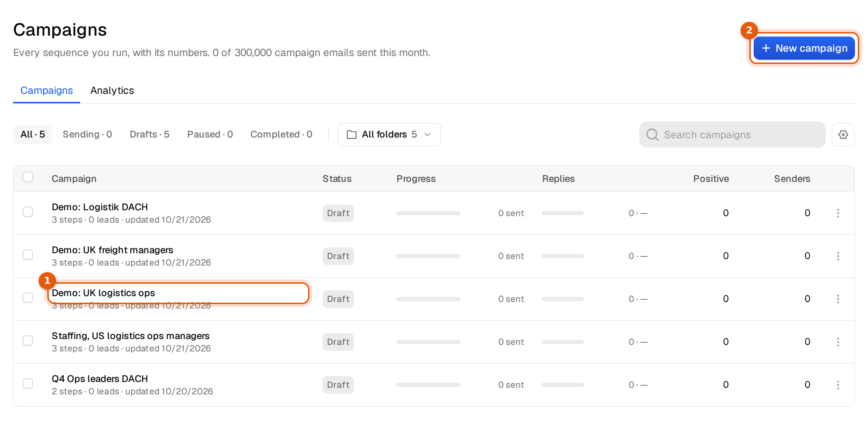Click progress bar of Demo: Logistik DACH

point(428,213)
